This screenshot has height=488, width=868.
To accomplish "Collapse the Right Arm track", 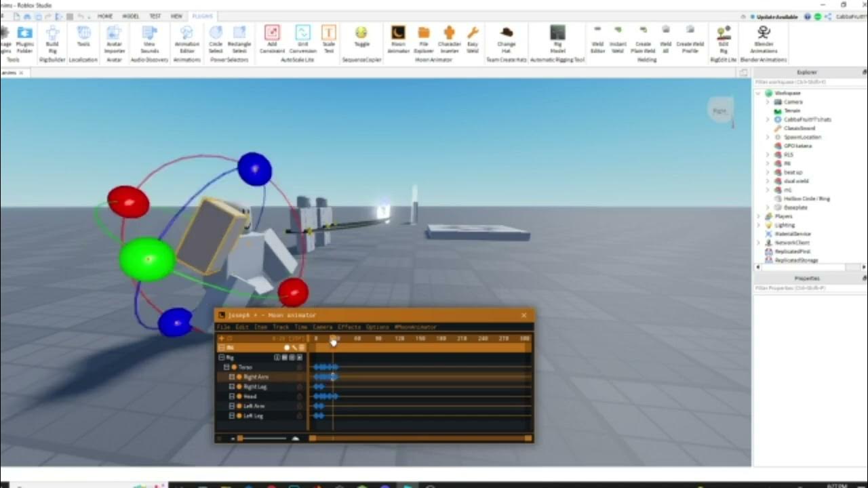I will [232, 377].
